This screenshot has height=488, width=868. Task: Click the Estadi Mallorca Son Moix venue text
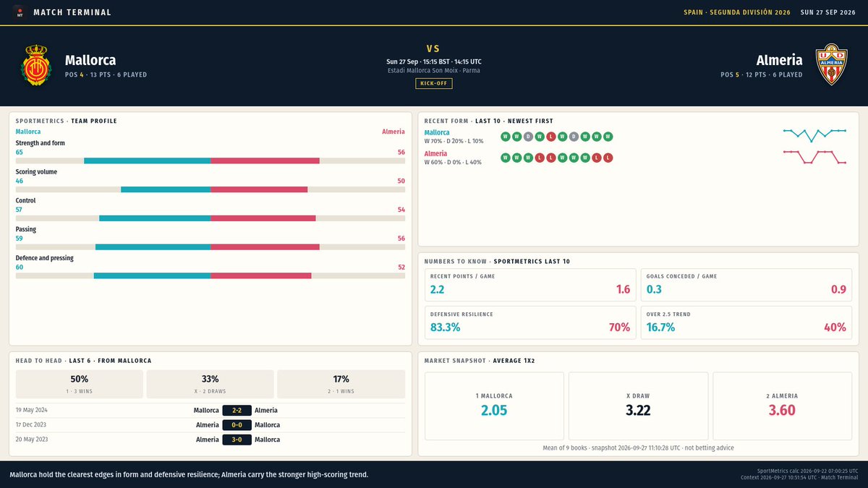434,71
